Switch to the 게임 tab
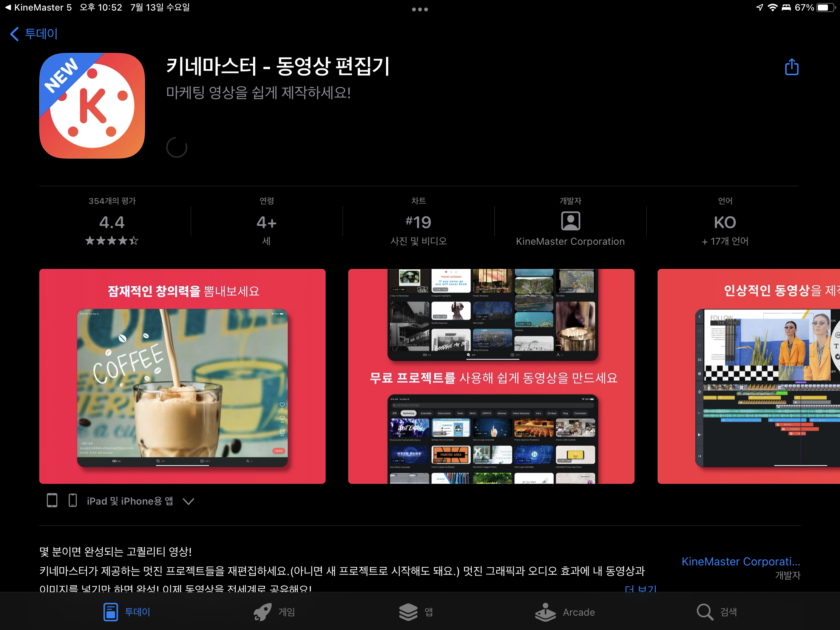840x630 pixels. click(x=275, y=612)
